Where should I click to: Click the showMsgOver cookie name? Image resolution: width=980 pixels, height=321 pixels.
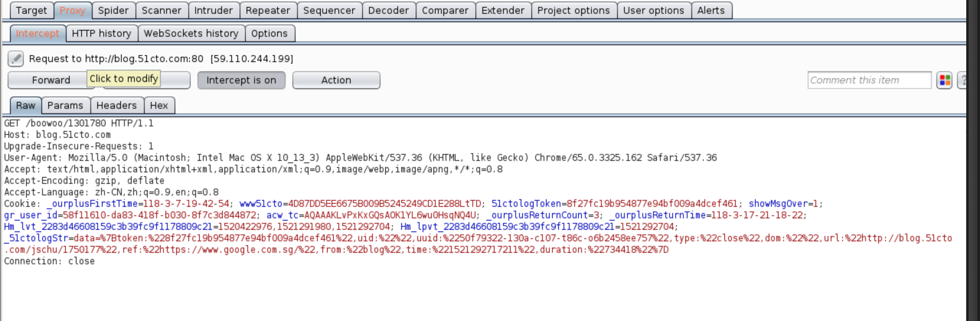click(778, 204)
